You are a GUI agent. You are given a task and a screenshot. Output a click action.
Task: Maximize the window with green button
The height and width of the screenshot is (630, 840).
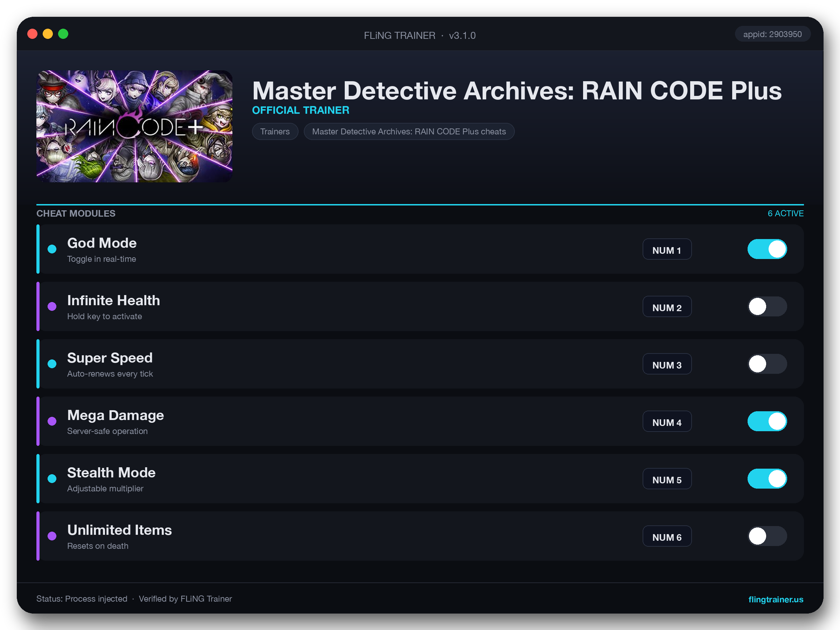(63, 34)
